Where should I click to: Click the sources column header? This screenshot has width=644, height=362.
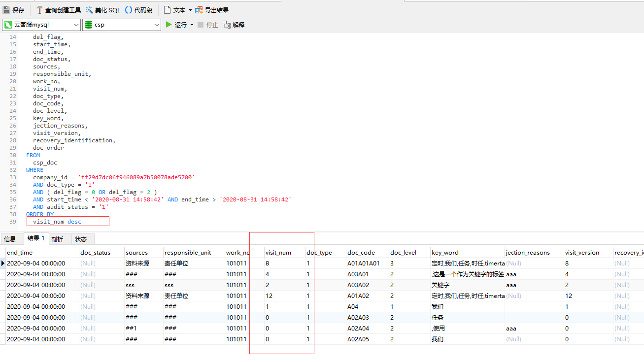144,252
